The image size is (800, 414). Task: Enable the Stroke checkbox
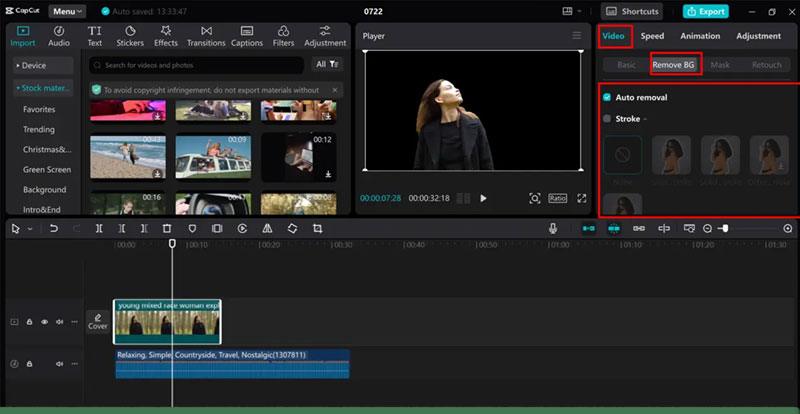click(x=607, y=119)
